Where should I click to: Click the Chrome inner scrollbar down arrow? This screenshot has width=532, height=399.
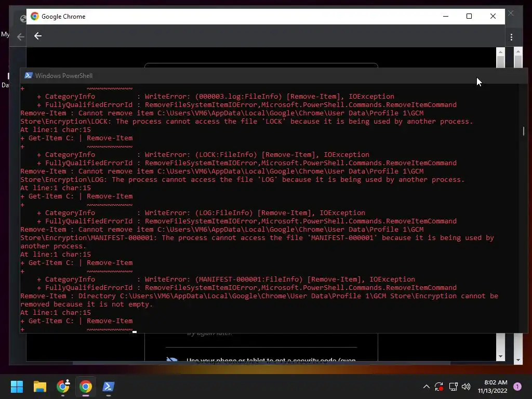pyautogui.click(x=500, y=356)
